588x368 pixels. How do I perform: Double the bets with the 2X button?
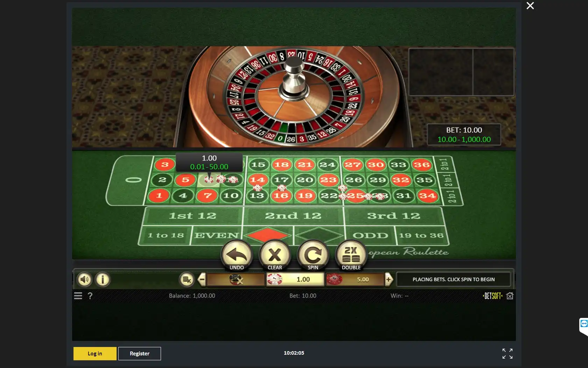pos(351,255)
